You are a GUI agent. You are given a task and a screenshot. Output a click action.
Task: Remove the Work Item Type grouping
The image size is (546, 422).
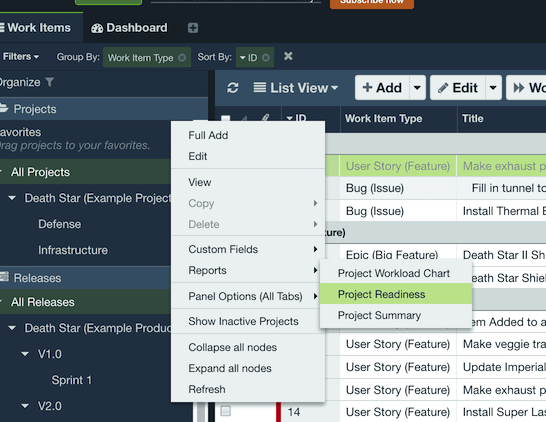182,57
